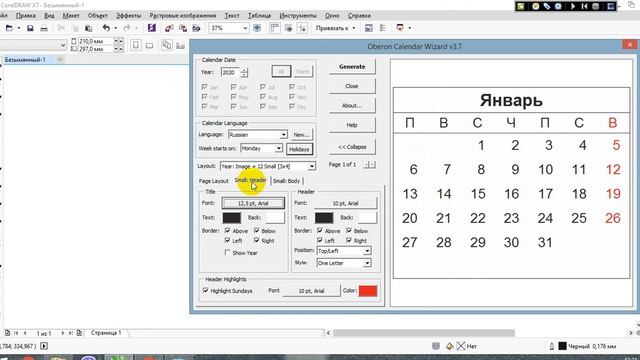This screenshot has height=360, width=640.
Task: Click the outline pen icon in status bar
Action: [x=551, y=346]
